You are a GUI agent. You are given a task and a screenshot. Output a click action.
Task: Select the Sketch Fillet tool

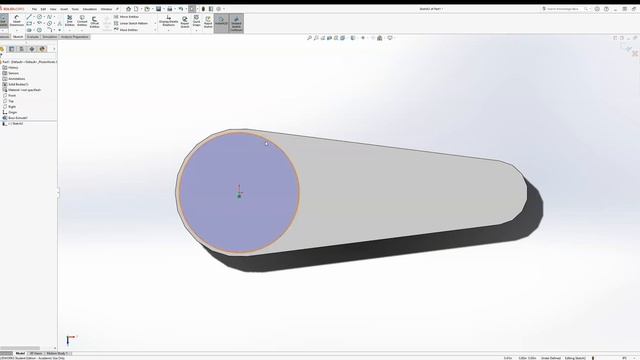[x=49, y=30]
